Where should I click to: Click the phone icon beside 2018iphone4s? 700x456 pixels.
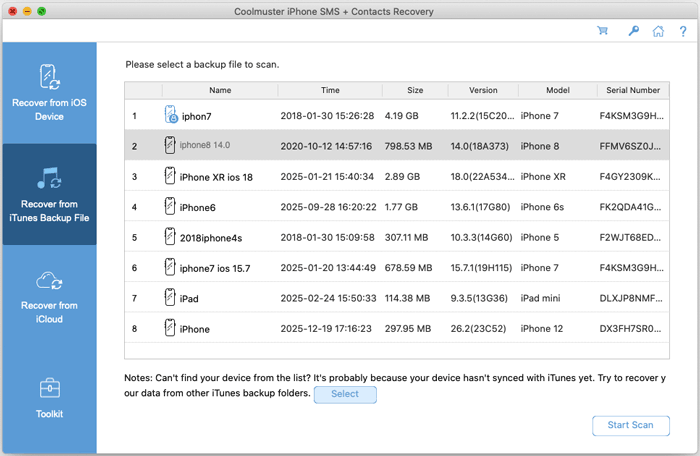[170, 236]
